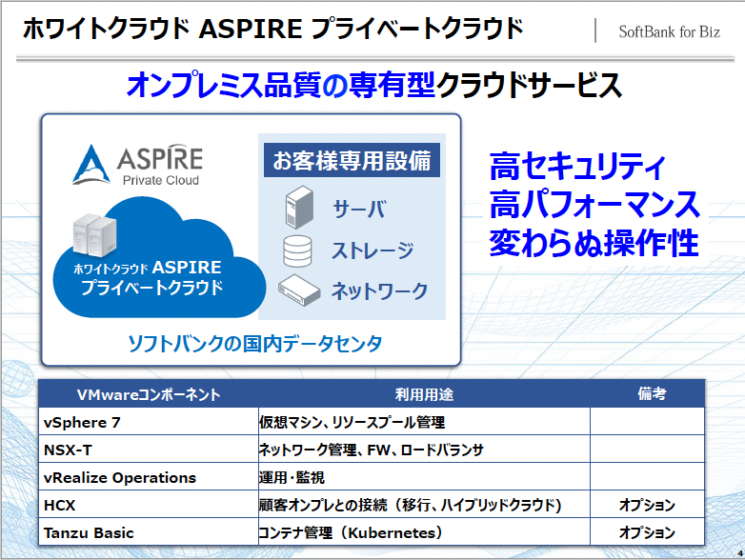Click the HCX table cell
Image resolution: width=745 pixels, height=560 pixels.
pos(149,505)
